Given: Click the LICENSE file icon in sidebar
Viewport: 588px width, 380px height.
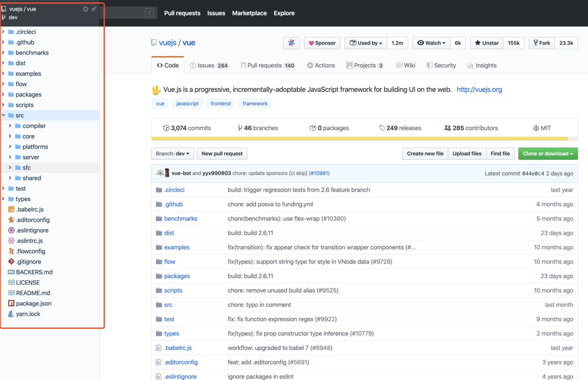Looking at the screenshot, I should tap(11, 282).
